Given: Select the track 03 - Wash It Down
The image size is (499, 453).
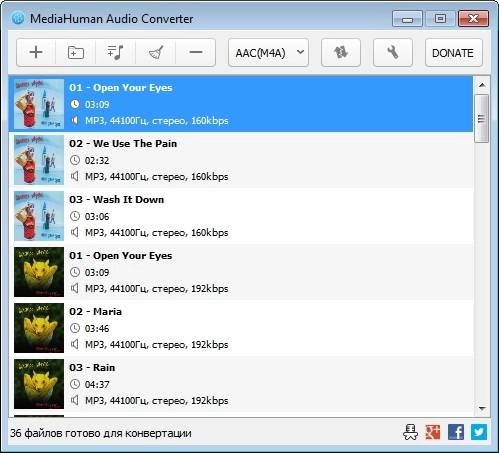Looking at the screenshot, I should tap(241, 216).
